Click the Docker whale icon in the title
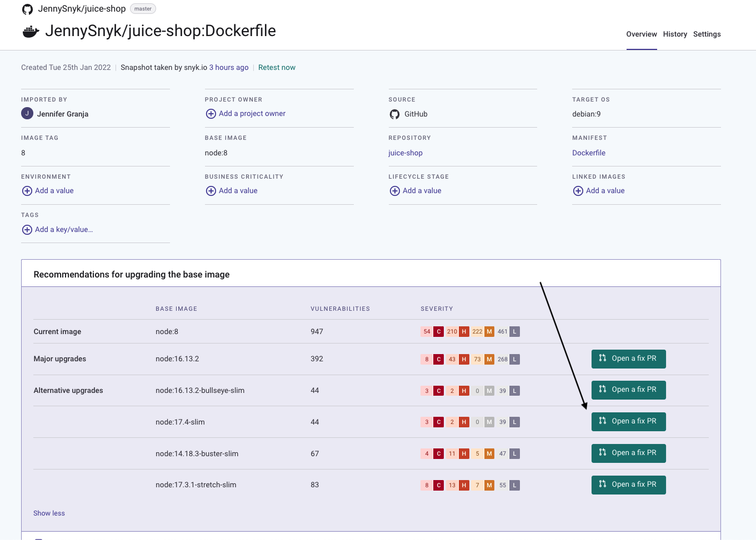Screen dimensions: 756x540 [x=31, y=32]
